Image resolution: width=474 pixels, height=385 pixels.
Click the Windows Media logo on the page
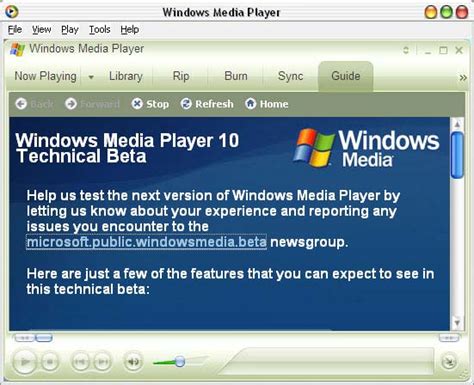[x=366, y=148]
